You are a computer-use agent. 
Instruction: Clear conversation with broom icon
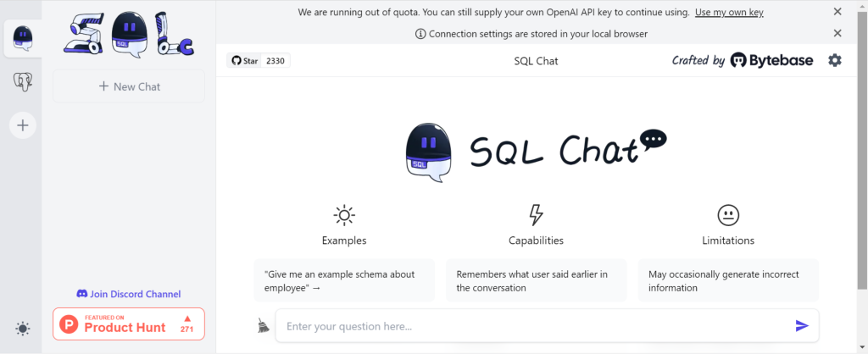pyautogui.click(x=264, y=326)
